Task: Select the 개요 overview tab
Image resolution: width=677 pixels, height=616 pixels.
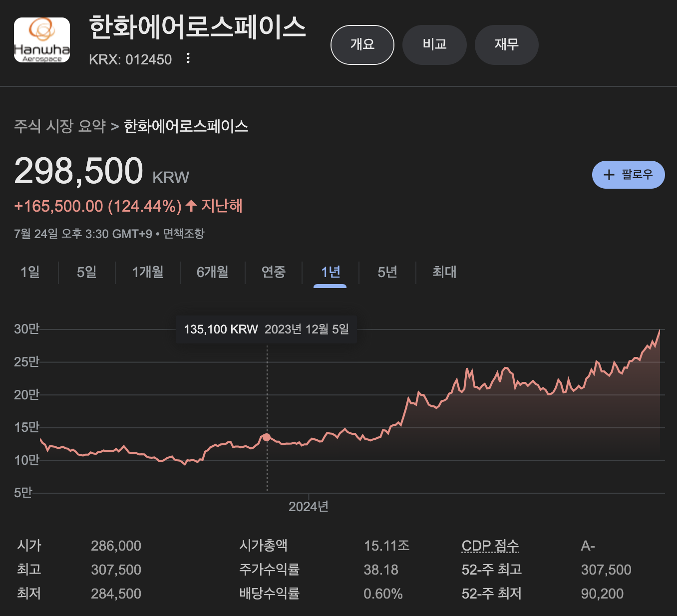Action: (362, 45)
